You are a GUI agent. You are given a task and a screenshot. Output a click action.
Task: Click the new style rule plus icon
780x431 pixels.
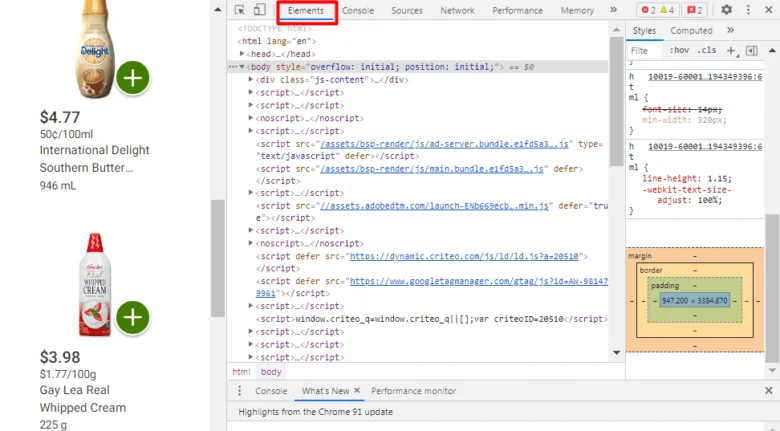click(732, 50)
